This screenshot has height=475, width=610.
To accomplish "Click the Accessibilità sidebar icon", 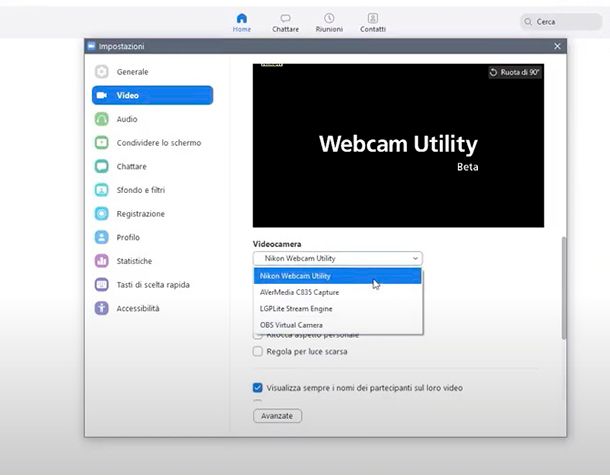I will click(x=102, y=308).
